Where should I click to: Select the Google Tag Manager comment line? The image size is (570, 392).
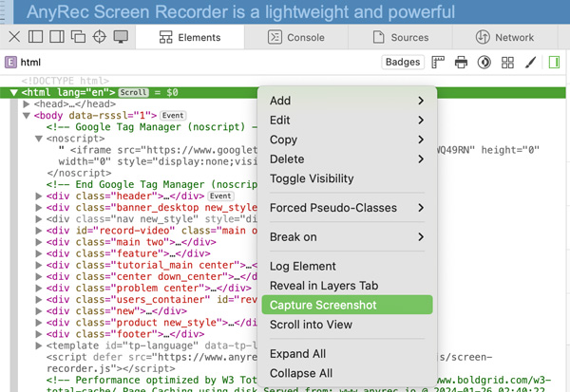(x=152, y=127)
